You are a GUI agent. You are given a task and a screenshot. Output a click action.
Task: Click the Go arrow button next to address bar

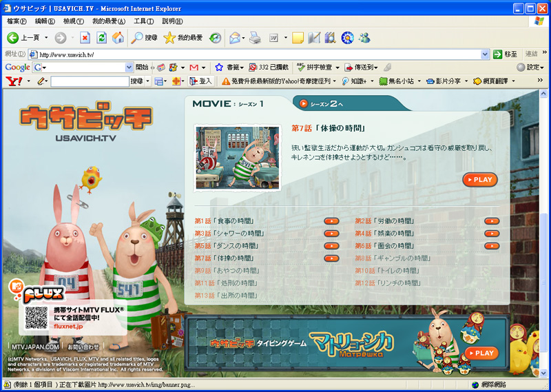[497, 54]
